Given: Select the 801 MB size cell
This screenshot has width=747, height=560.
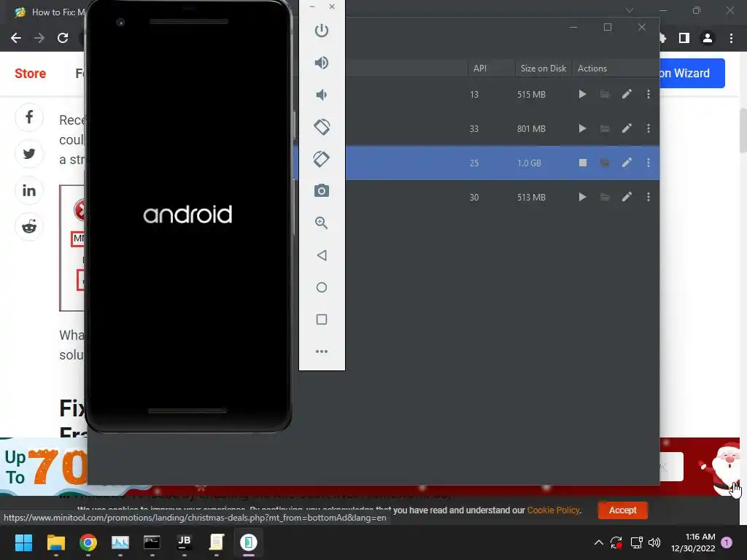Looking at the screenshot, I should click(x=531, y=128).
